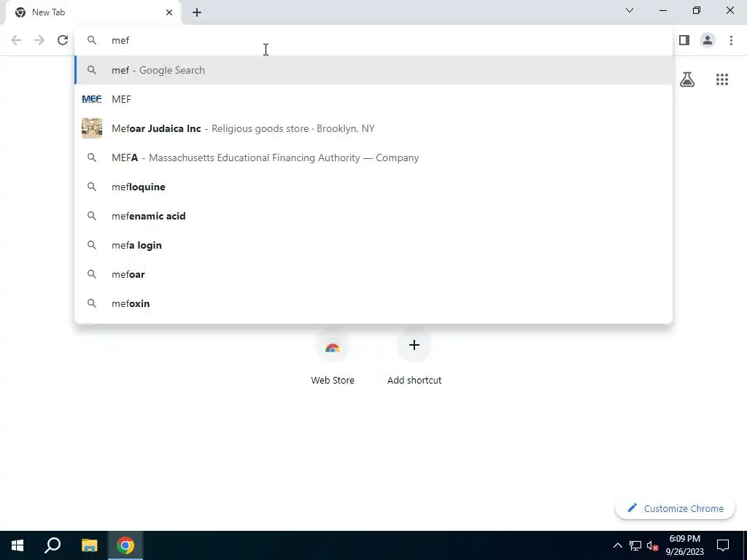Choose the 'mefoar' search suggestion
This screenshot has height=560, width=747.
373,274
